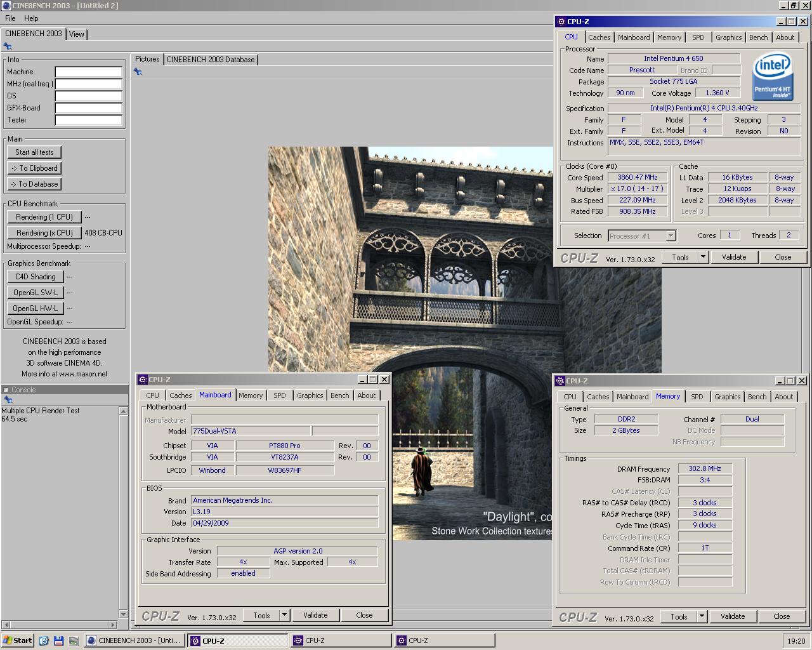
Task: Click the Machine input field
Action: pos(88,72)
